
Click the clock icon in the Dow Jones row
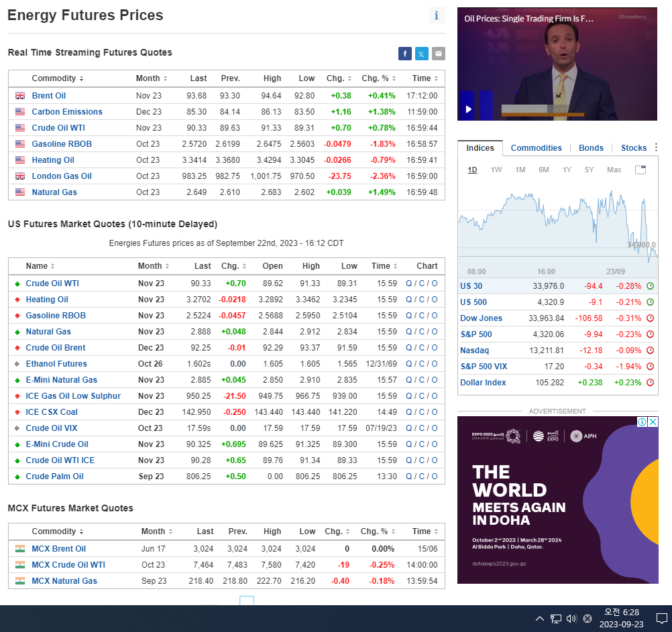click(650, 318)
